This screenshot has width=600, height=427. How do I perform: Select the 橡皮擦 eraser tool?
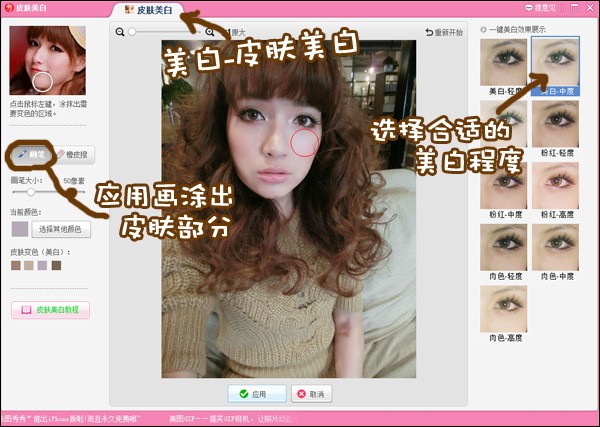click(x=73, y=155)
